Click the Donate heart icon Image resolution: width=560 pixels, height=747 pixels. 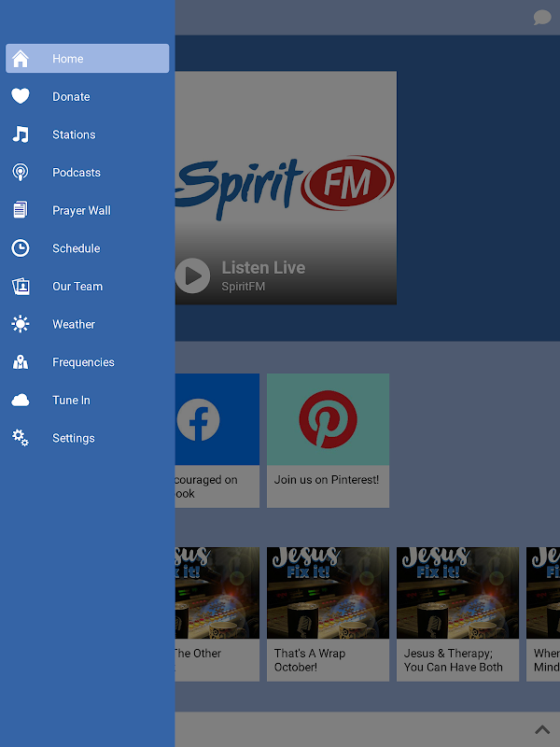(x=21, y=96)
